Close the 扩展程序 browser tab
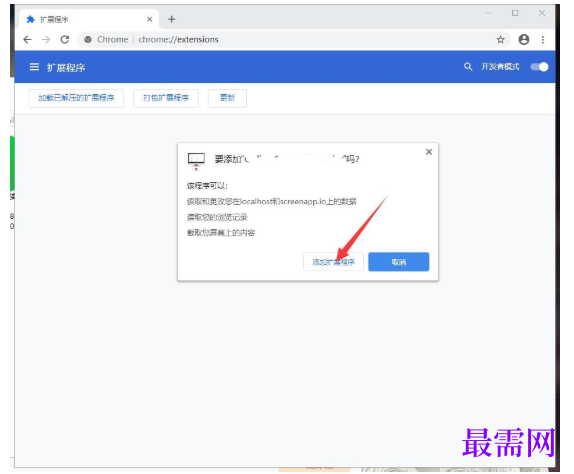The height and width of the screenshot is (474, 574). point(149,19)
